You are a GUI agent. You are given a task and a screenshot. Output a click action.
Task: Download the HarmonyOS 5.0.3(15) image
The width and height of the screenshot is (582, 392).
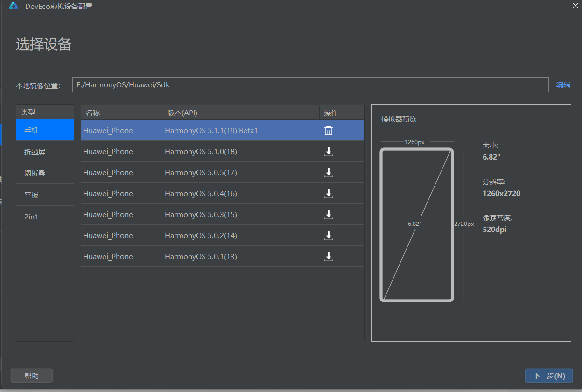[329, 215]
